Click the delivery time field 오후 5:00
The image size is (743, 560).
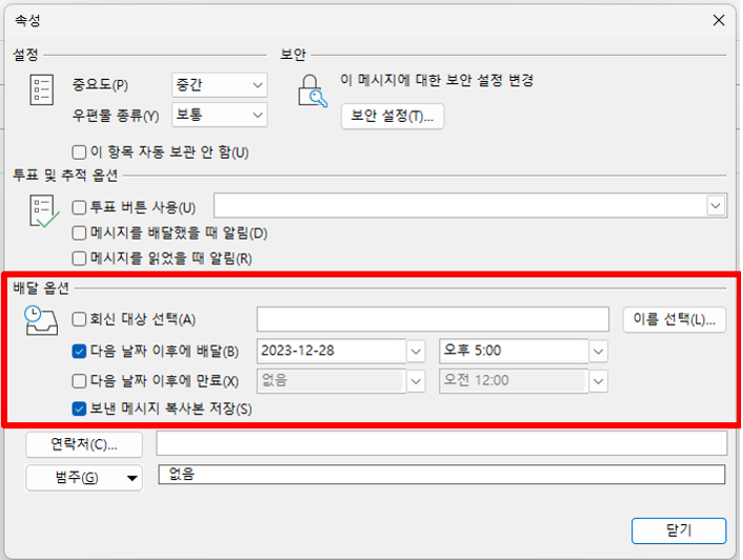tap(513, 351)
